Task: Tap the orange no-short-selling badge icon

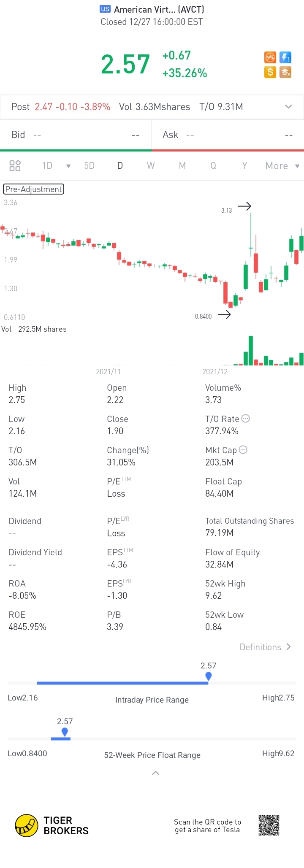Action: (270, 57)
